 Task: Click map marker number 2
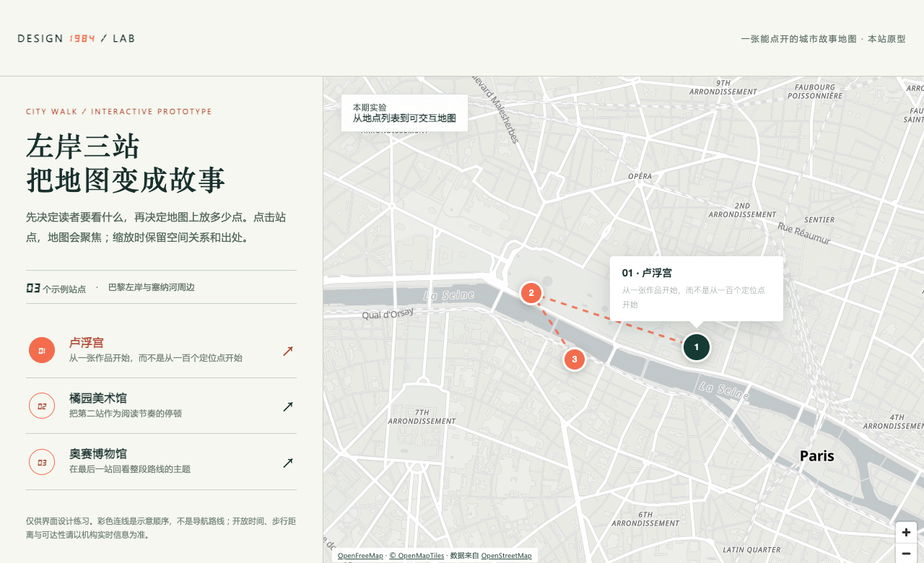pos(531,293)
